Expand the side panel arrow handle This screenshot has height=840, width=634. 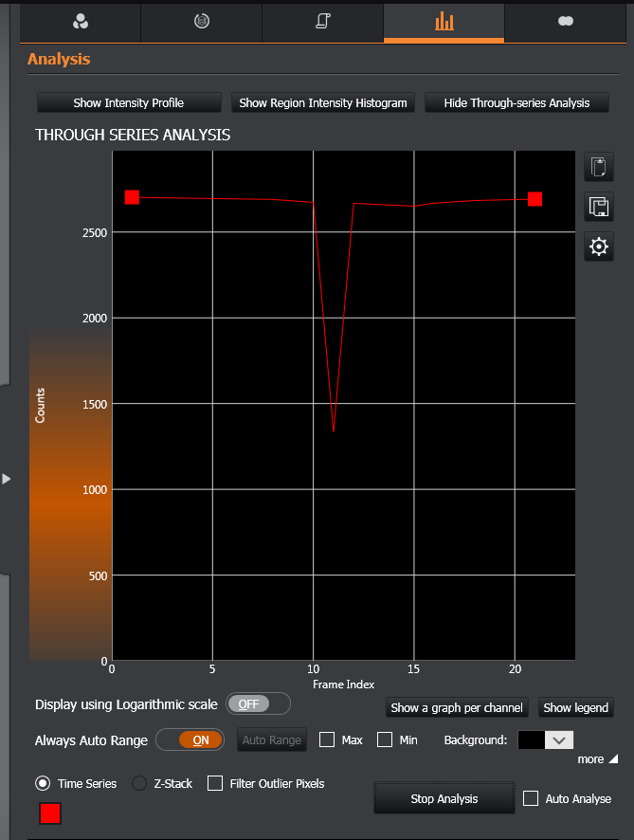pos(7,479)
